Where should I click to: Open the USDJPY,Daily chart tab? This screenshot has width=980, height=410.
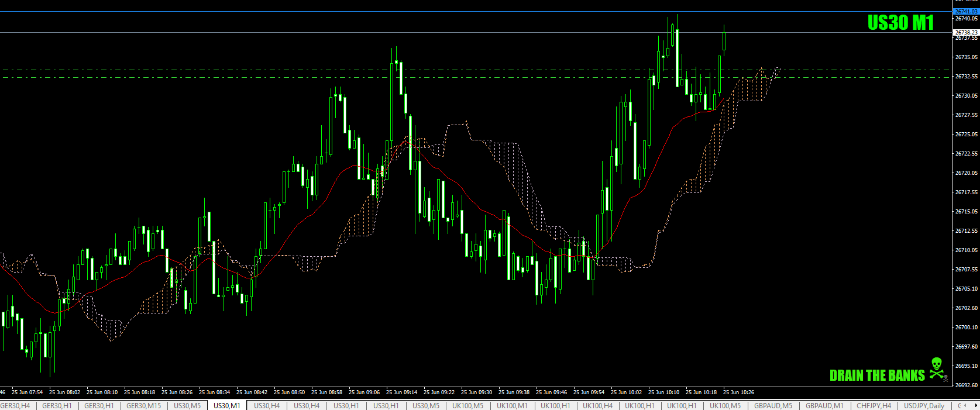click(x=924, y=405)
